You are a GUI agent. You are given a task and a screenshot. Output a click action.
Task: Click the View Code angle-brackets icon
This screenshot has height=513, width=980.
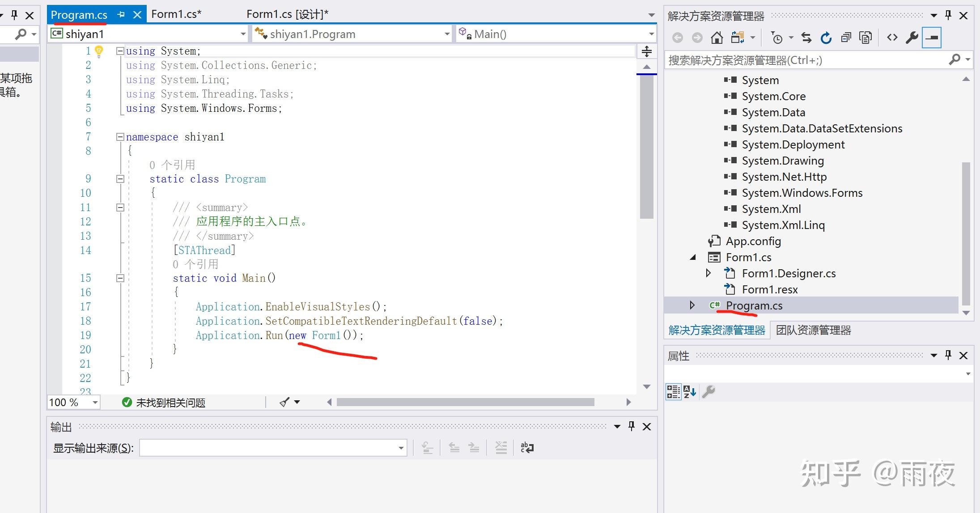tap(892, 38)
